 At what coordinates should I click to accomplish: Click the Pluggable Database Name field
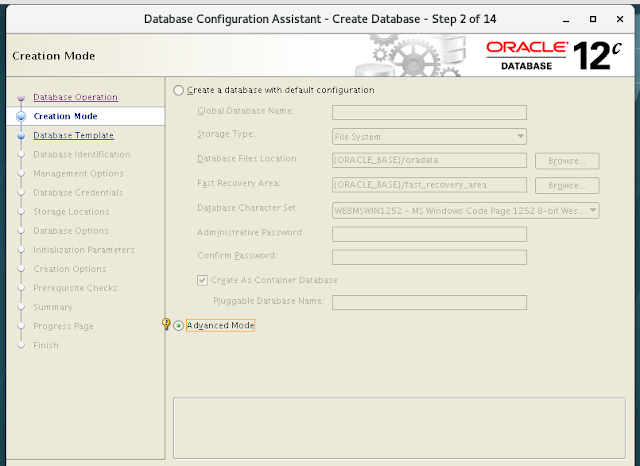click(429, 302)
